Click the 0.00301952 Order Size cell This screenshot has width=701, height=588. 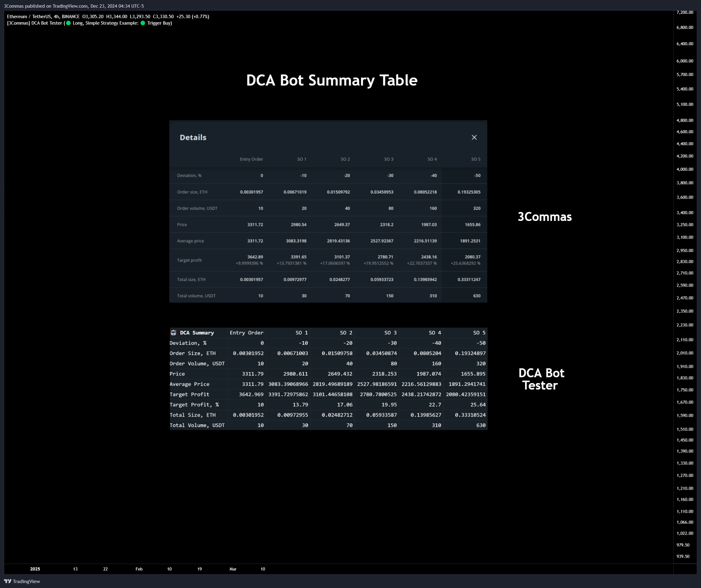248,354
